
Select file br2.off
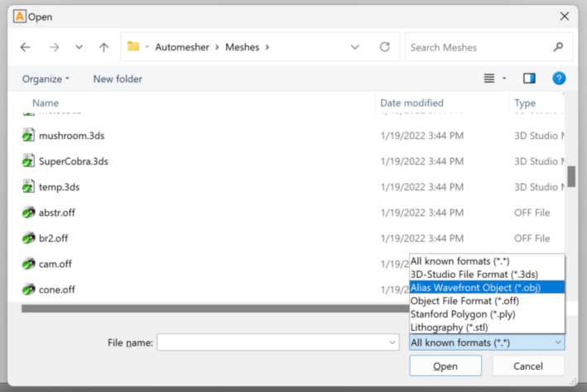click(x=53, y=238)
